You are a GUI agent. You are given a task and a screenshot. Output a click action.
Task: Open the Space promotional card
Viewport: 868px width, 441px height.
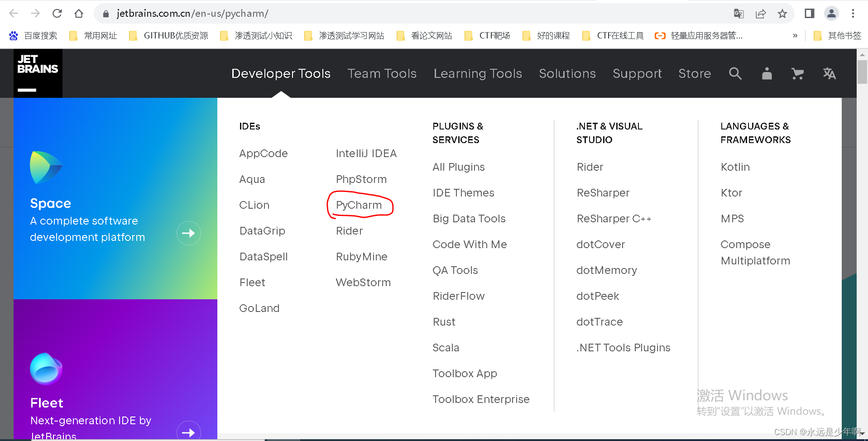pyautogui.click(x=115, y=198)
